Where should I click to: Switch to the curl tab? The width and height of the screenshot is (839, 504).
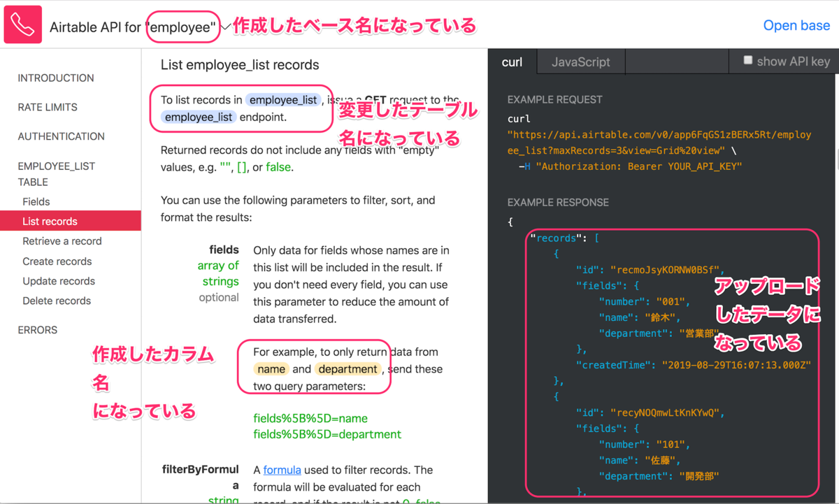click(512, 62)
